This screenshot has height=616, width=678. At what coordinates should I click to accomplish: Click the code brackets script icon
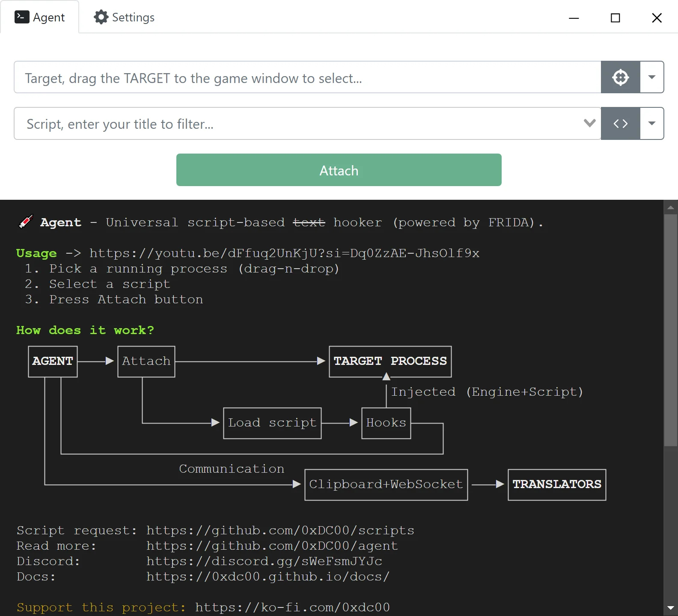click(620, 124)
